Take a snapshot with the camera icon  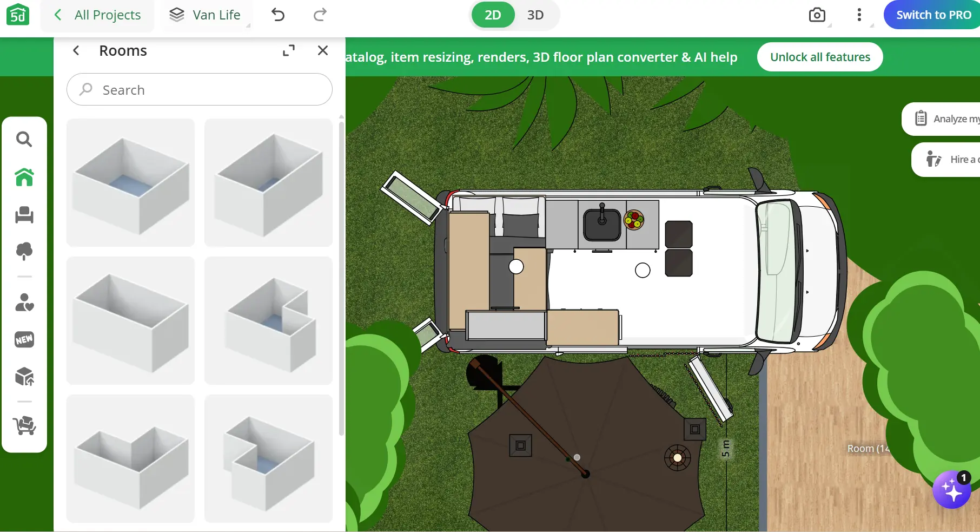point(817,15)
